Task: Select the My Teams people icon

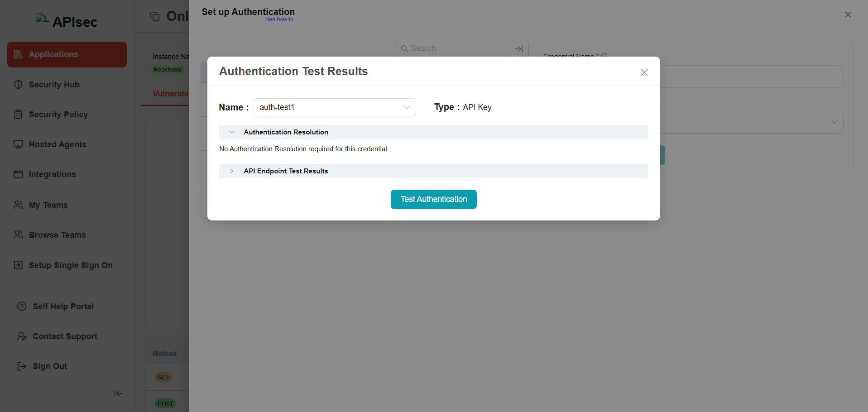Action: [x=18, y=205]
